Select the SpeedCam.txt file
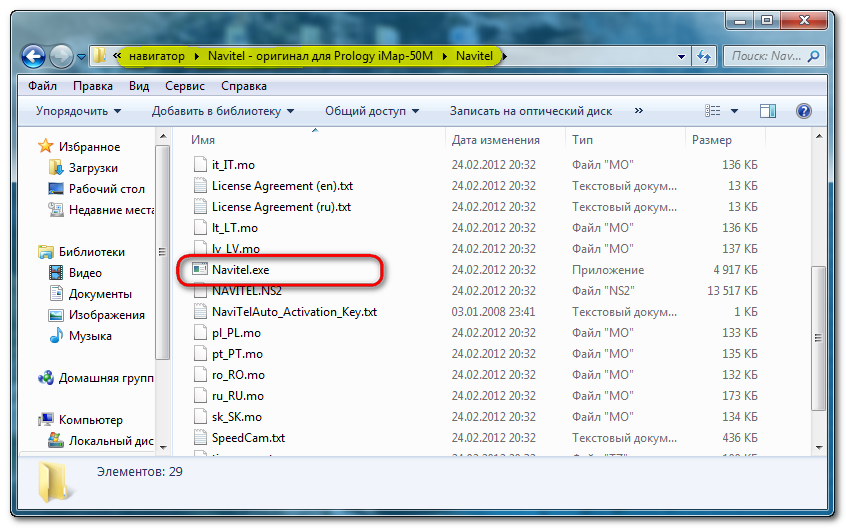 pos(248,438)
